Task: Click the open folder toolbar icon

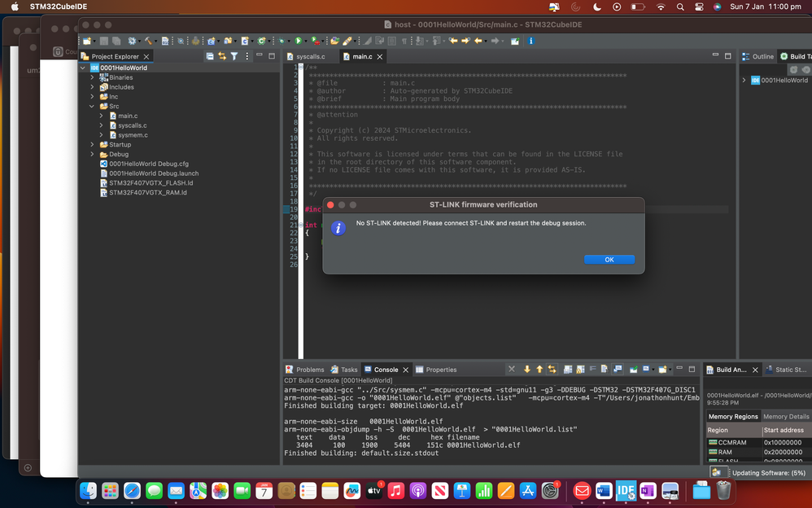Action: (335, 41)
